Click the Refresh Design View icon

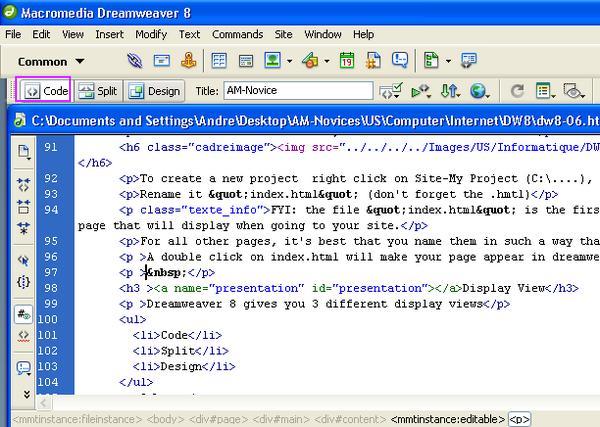pos(517,91)
